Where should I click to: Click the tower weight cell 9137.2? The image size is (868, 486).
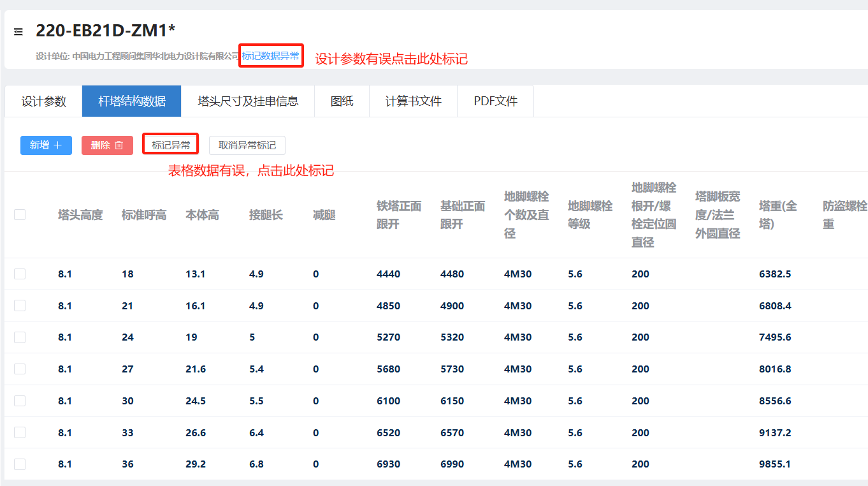(x=775, y=432)
